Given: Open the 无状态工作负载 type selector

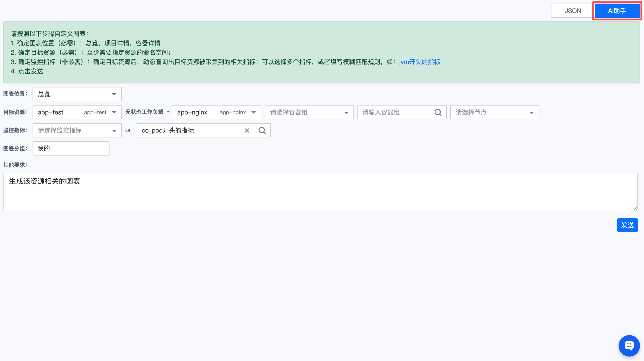Looking at the screenshot, I should tap(147, 112).
